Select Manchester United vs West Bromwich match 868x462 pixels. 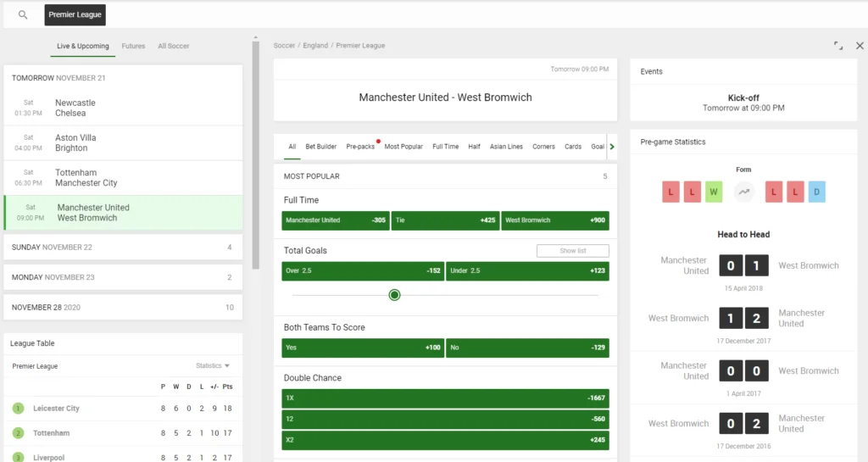[x=123, y=213]
